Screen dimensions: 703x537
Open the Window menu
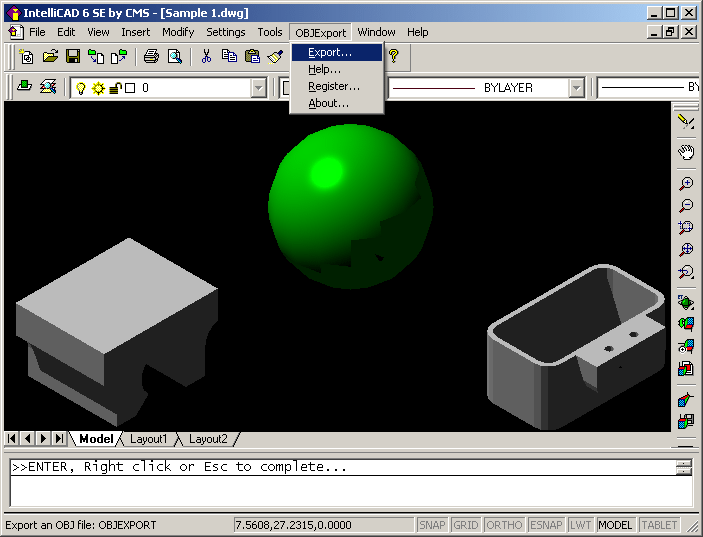point(376,32)
